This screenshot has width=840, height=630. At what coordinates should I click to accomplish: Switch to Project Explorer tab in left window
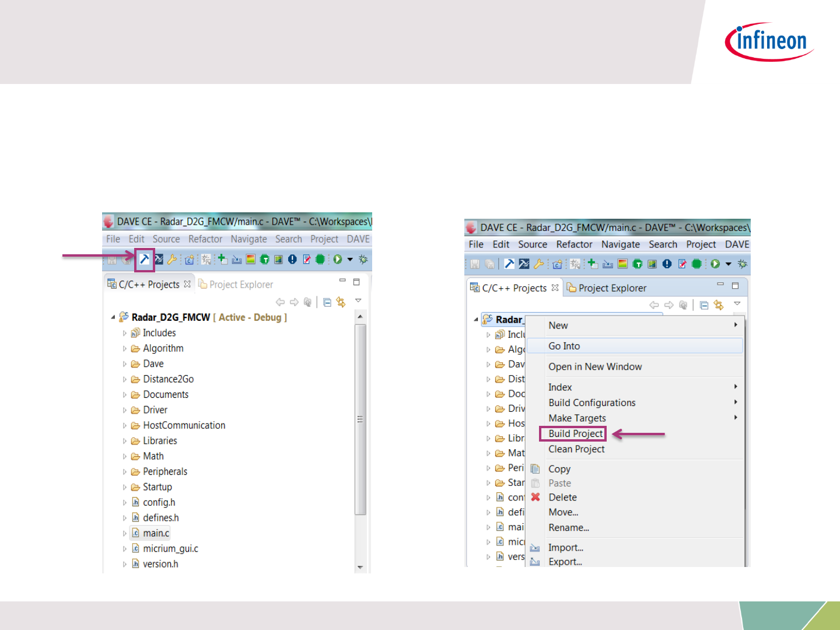(235, 284)
